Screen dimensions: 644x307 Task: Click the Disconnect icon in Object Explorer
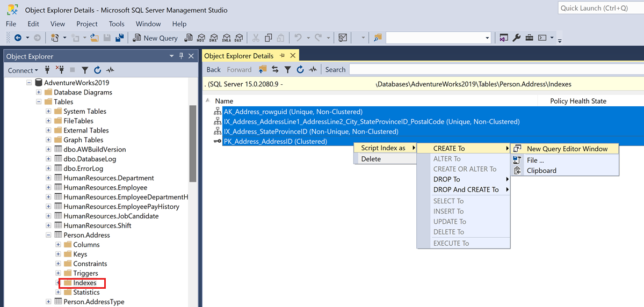pos(60,70)
